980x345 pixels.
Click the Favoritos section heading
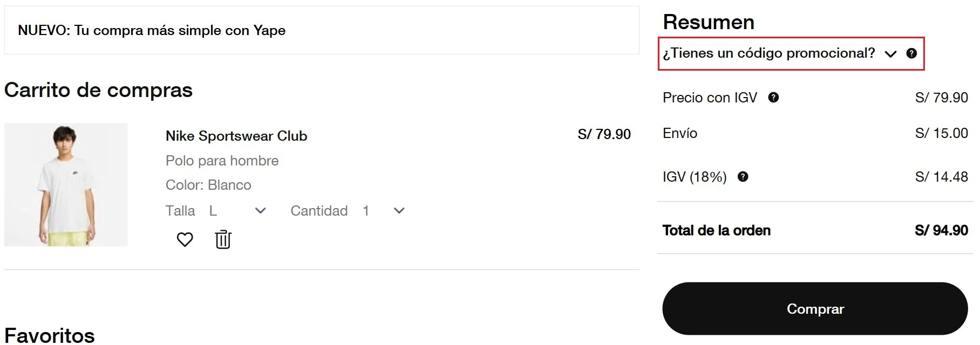[x=50, y=335]
